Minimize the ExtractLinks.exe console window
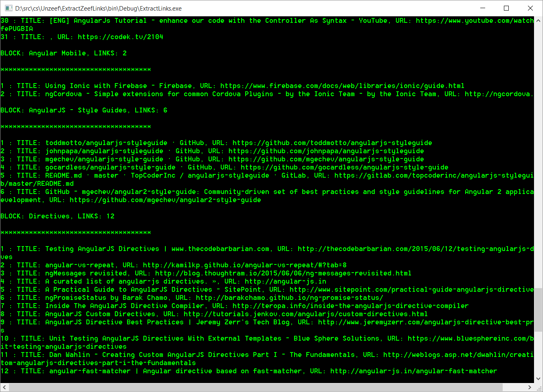The image size is (543, 392). [x=483, y=8]
